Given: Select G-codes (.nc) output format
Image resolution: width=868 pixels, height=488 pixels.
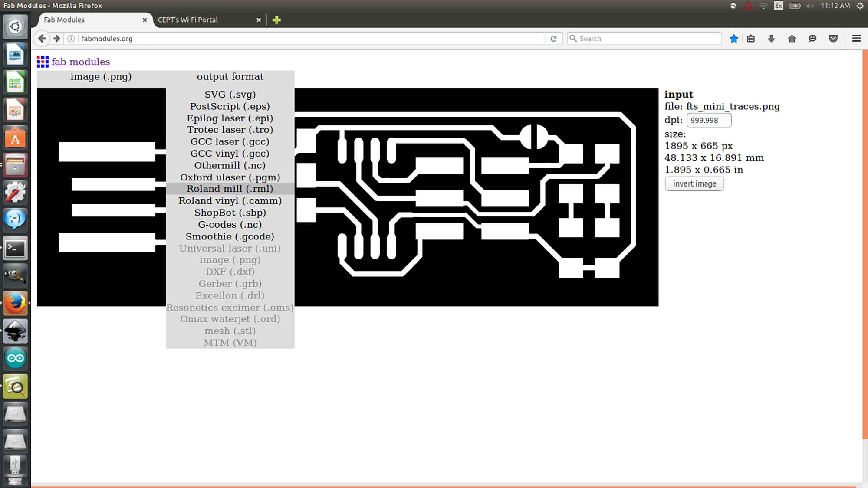Looking at the screenshot, I should pos(230,225).
